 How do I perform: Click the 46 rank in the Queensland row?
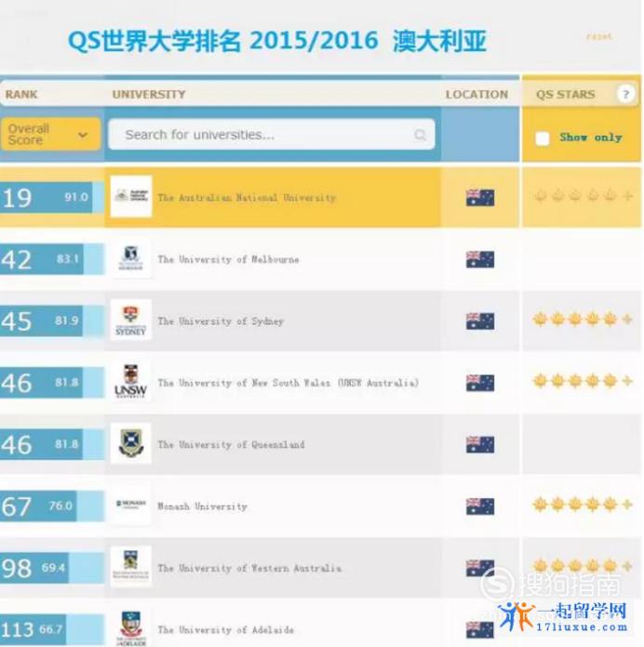pyautogui.click(x=17, y=445)
